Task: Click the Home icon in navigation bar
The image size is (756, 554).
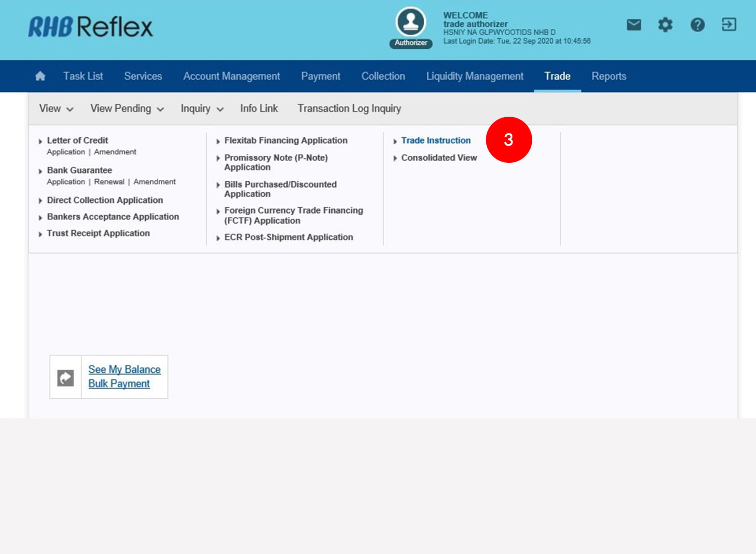Action: tap(40, 76)
